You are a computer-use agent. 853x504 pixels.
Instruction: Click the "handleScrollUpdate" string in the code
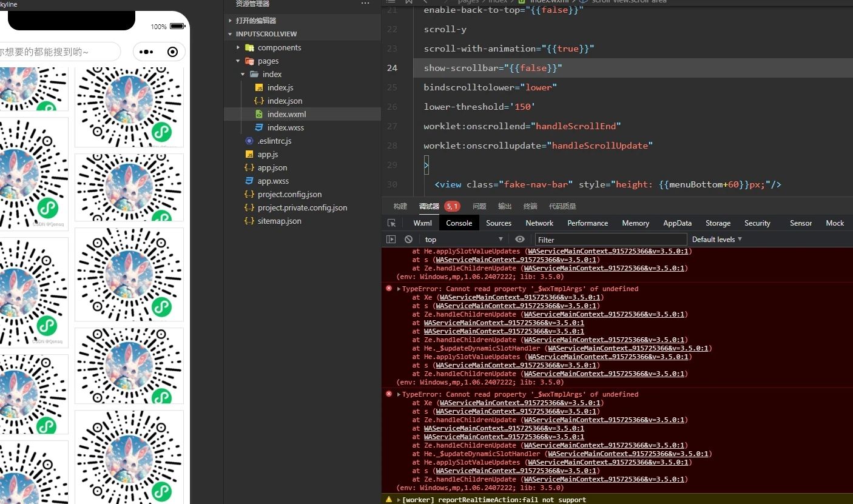[600, 146]
